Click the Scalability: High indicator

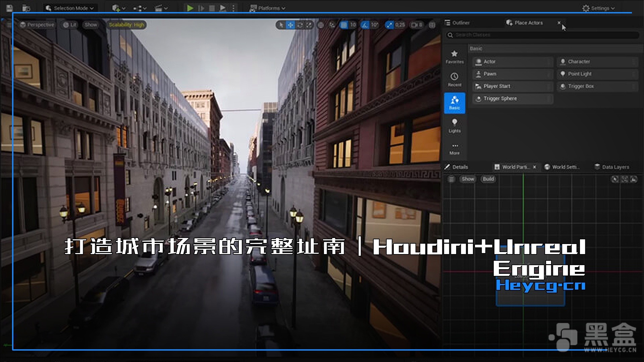click(126, 25)
